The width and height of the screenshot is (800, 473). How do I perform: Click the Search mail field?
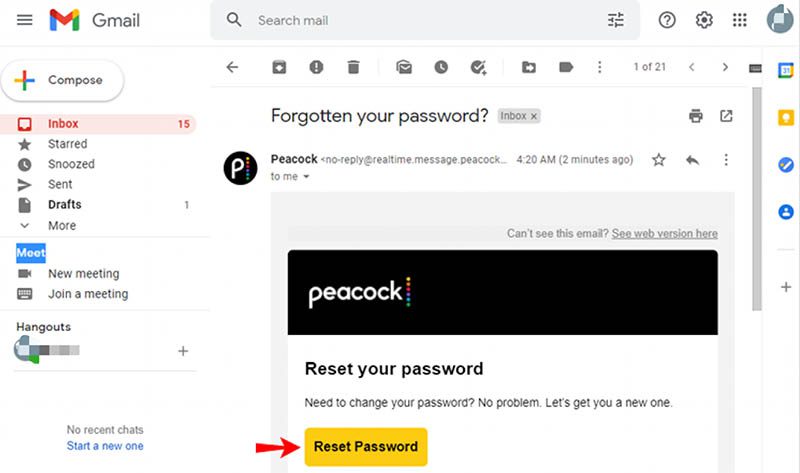coord(420,20)
